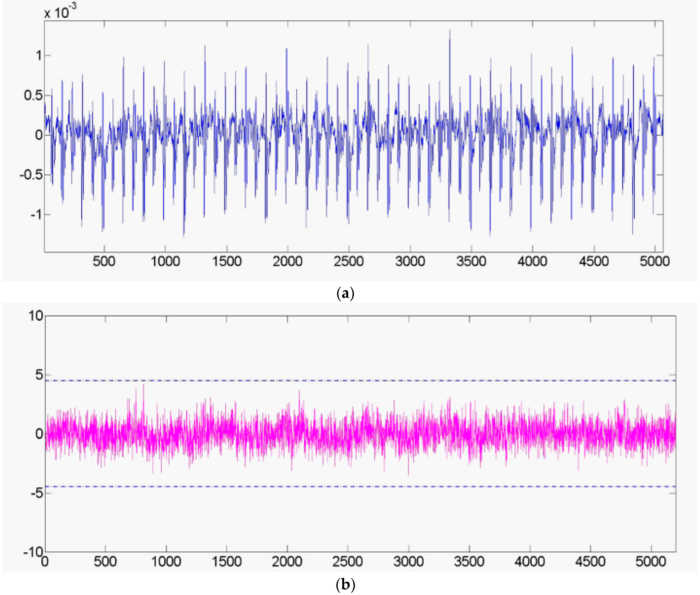Click the 500 x-axis label in top plot
The width and height of the screenshot is (700, 595).
pyautogui.click(x=104, y=261)
